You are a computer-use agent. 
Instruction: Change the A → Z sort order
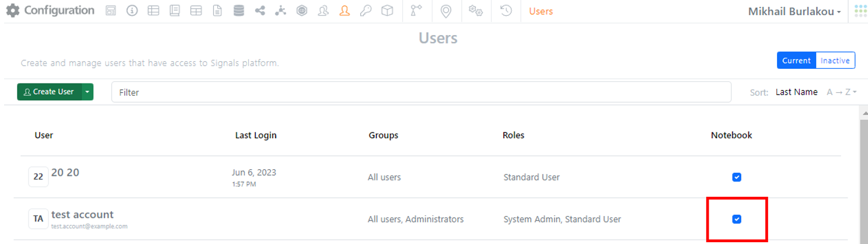point(841,92)
